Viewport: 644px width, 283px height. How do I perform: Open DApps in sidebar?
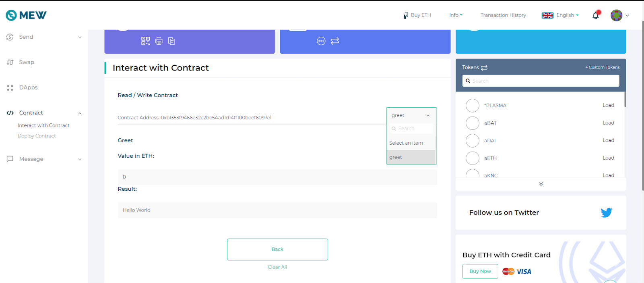28,87
